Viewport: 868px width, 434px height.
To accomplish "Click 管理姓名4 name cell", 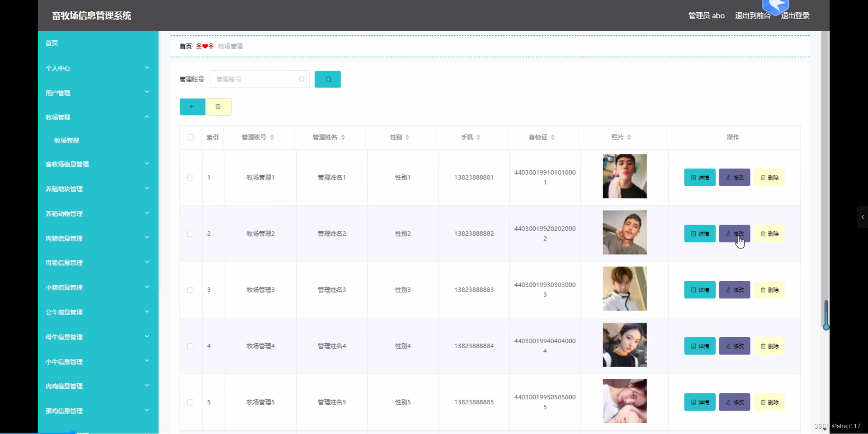I will tap(332, 346).
